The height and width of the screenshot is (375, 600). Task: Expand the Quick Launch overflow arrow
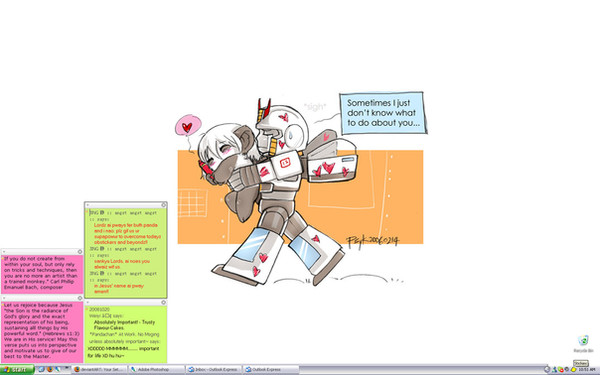click(x=67, y=367)
